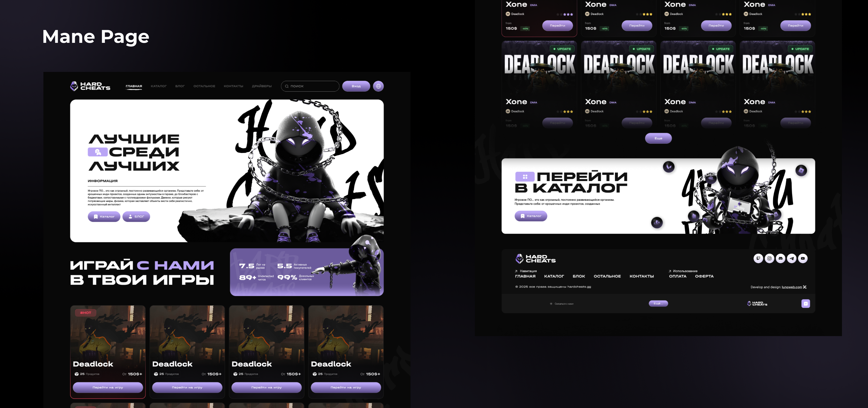This screenshot has height=408, width=868.
Task: Select ДРАЙВЕРЫ in the top navigation
Action: pyautogui.click(x=261, y=86)
